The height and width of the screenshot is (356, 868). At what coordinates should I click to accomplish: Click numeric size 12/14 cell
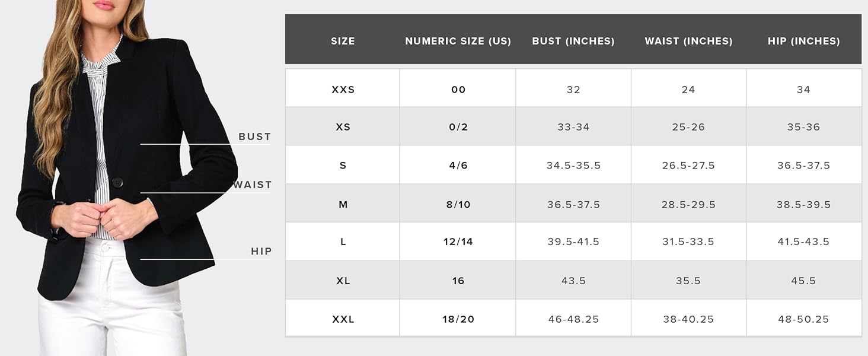458,241
